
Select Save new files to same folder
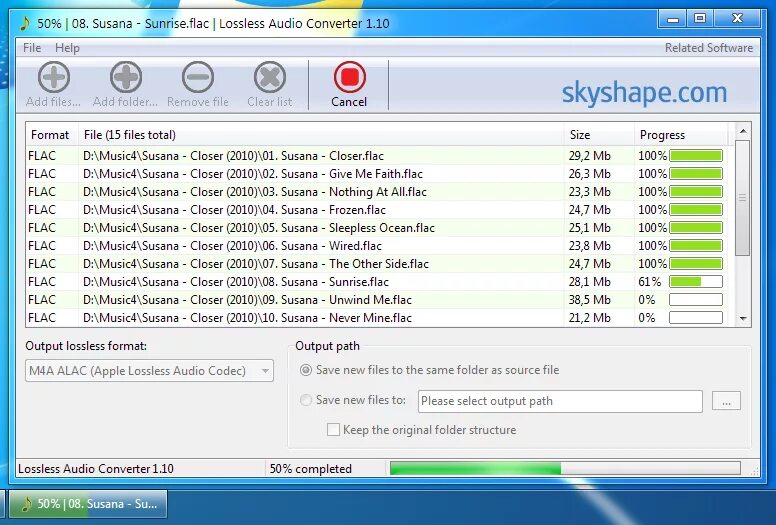(306, 370)
